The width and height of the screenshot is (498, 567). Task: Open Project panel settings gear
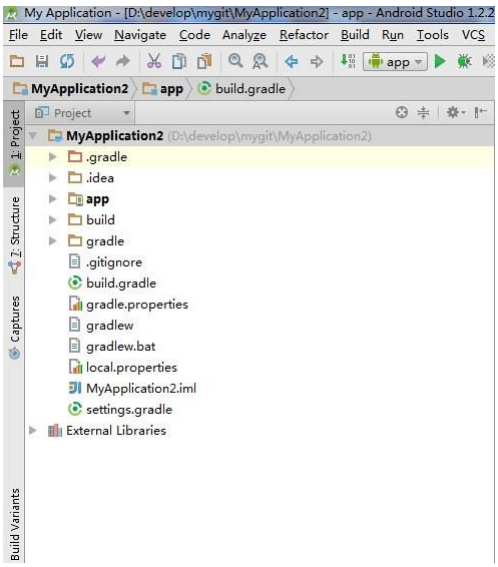click(x=456, y=112)
